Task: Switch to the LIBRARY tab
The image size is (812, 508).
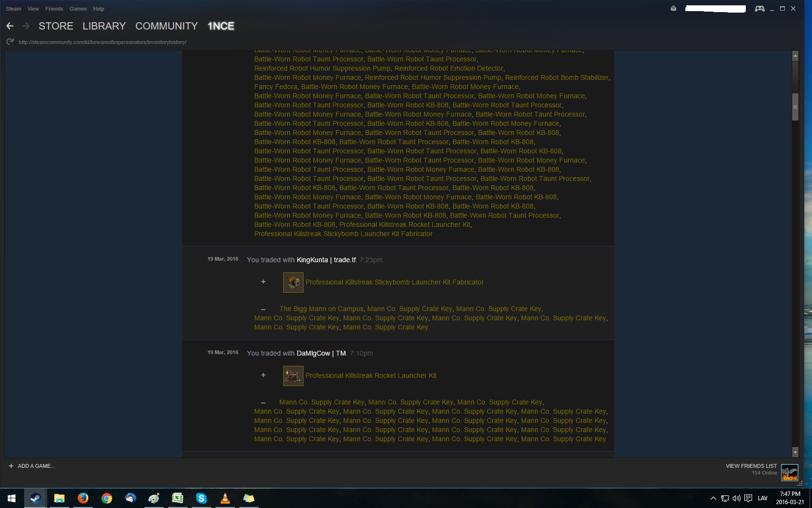Action: [104, 26]
